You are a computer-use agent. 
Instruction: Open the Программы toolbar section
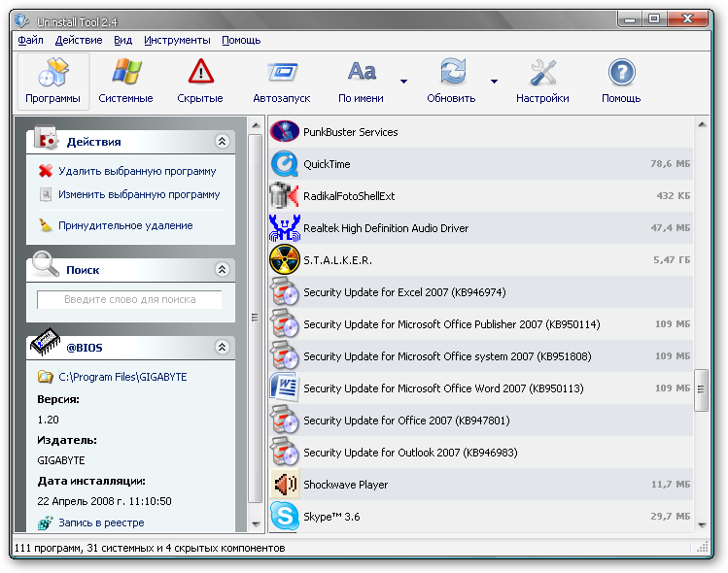[x=52, y=81]
